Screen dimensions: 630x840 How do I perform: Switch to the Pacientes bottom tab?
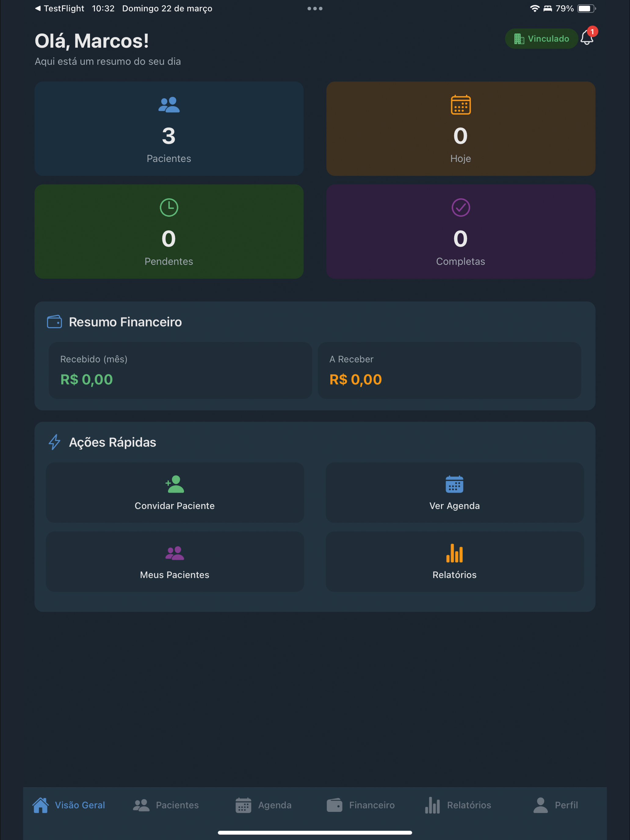(165, 805)
